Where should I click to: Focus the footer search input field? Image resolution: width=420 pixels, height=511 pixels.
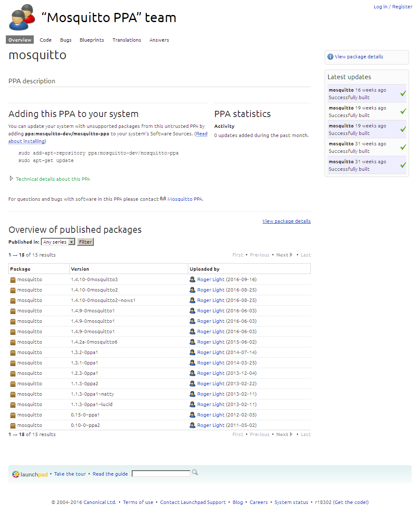[161, 474]
